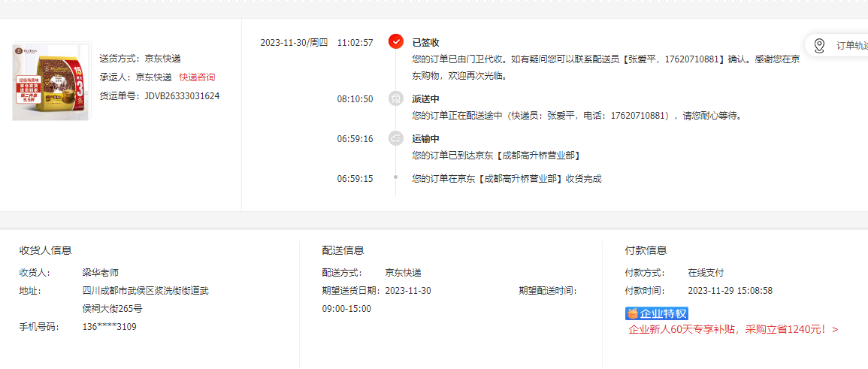The image size is (868, 369).
Task: Click the 期望配送时间 label
Action: coord(548,291)
